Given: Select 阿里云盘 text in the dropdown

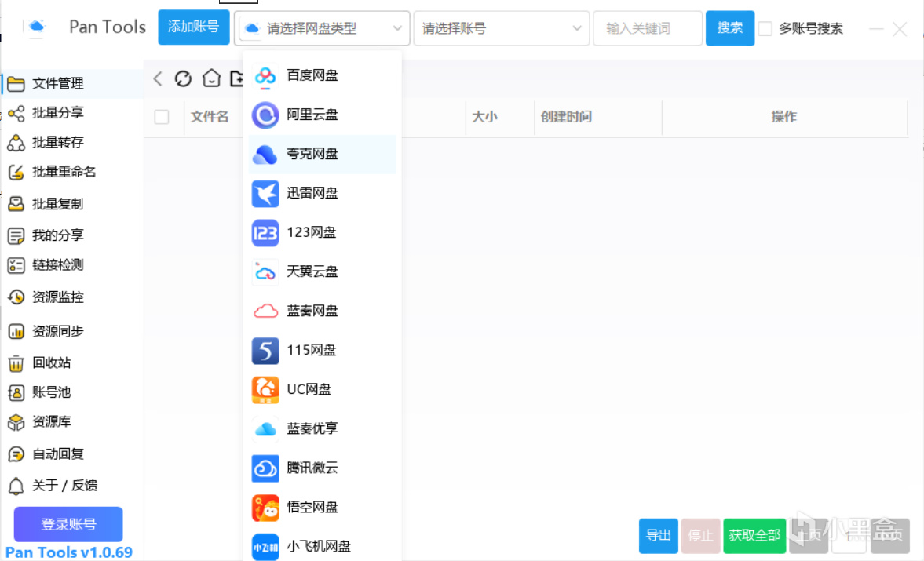Looking at the screenshot, I should point(312,115).
